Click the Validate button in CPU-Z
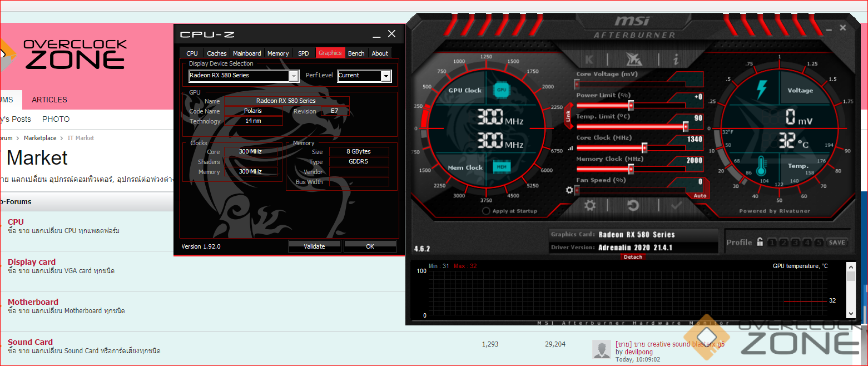 314,246
